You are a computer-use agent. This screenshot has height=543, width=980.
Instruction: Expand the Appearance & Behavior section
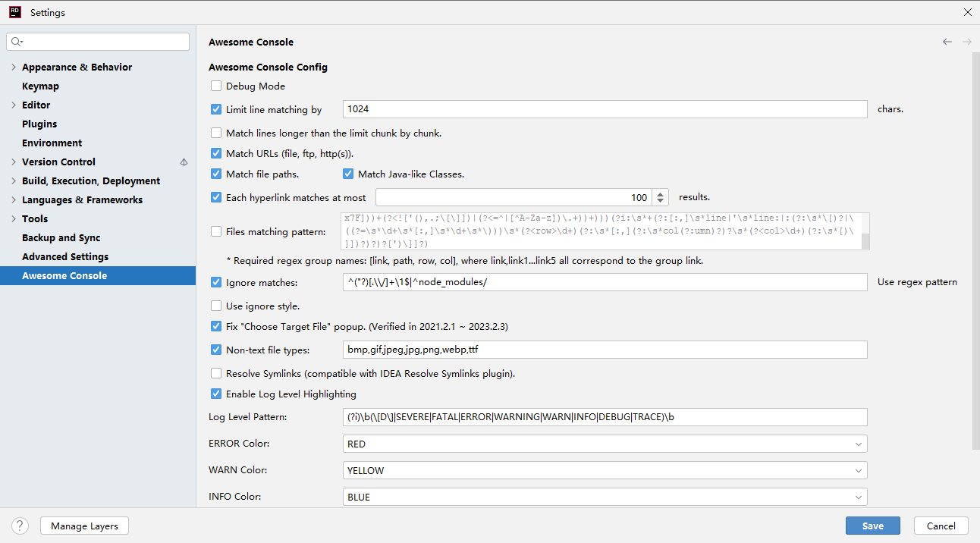[x=14, y=67]
